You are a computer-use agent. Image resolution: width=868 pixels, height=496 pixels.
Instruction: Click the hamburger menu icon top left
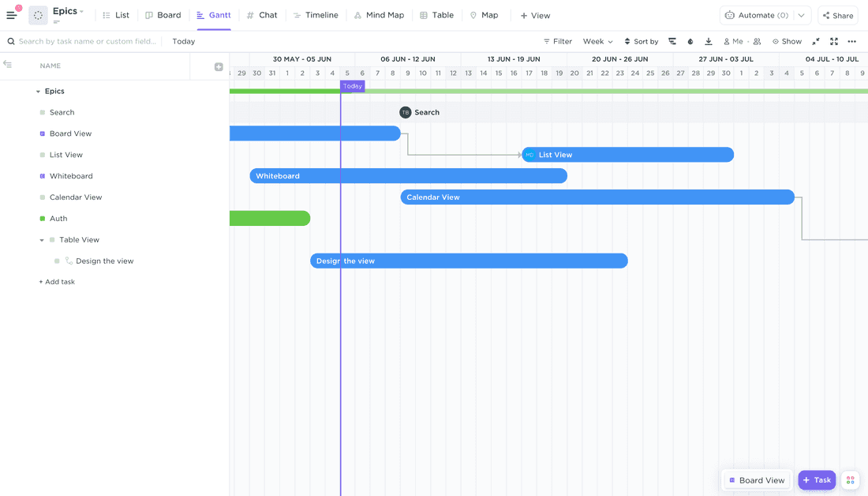tap(11, 14)
